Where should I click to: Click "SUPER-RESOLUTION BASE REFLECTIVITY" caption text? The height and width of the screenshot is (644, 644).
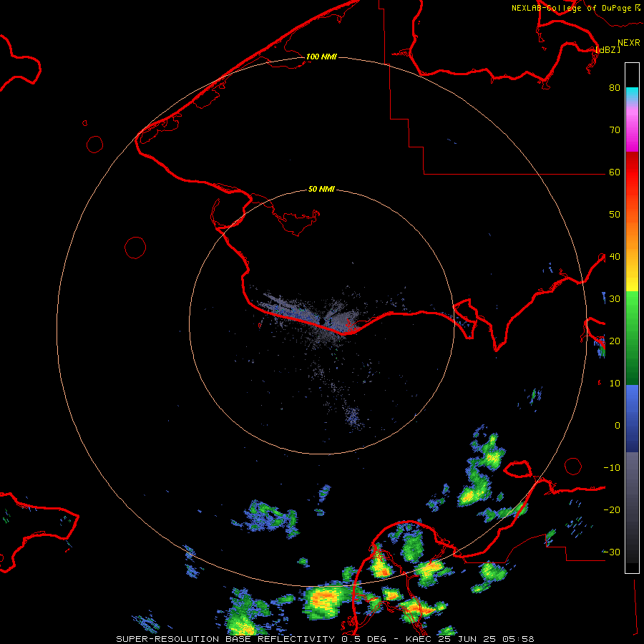click(x=225, y=639)
